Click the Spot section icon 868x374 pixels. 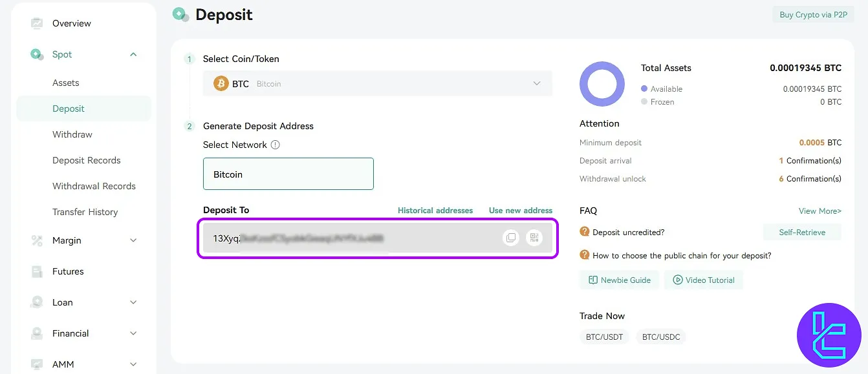[x=37, y=54]
